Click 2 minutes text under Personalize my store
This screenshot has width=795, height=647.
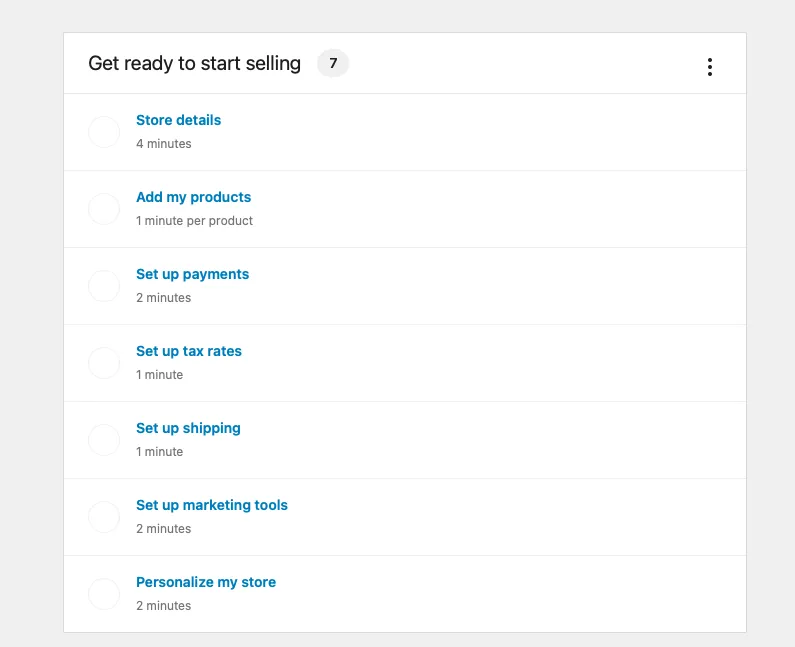164,606
